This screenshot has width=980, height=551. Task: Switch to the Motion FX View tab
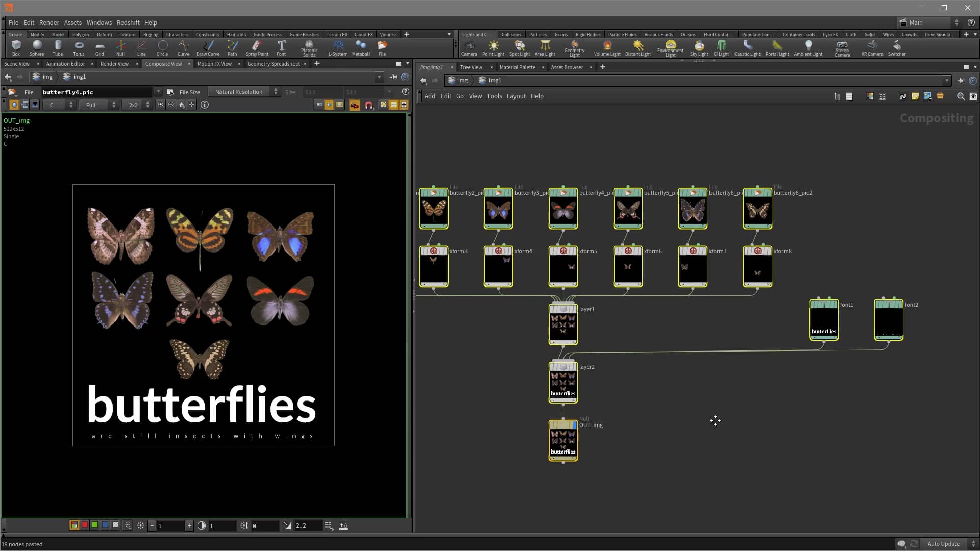coord(214,64)
